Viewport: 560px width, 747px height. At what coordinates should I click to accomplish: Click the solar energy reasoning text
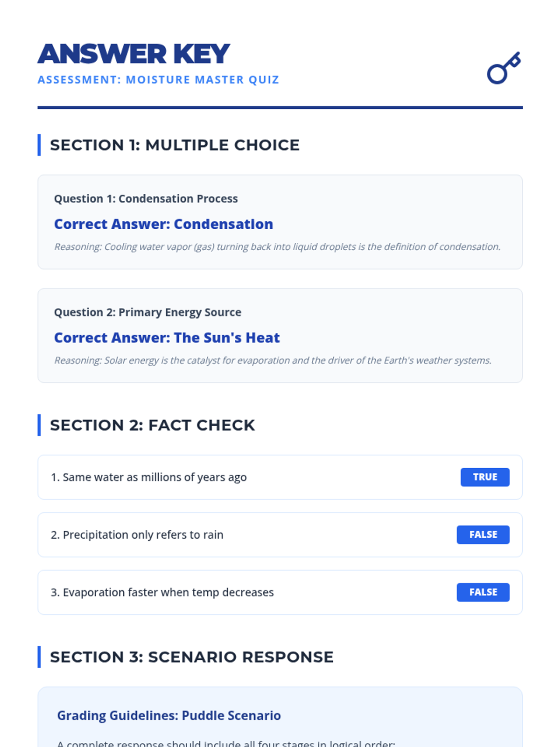[x=273, y=360]
